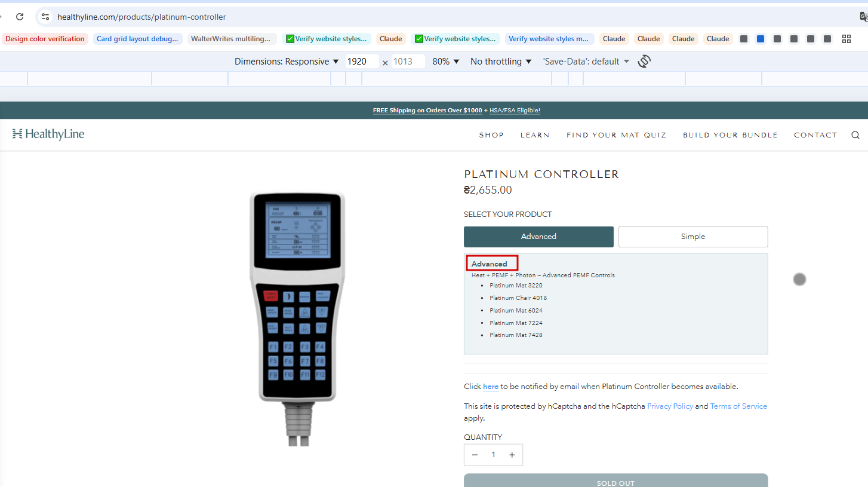This screenshot has width=868, height=487.
Task: Click the address bar URL
Action: [x=141, y=17]
